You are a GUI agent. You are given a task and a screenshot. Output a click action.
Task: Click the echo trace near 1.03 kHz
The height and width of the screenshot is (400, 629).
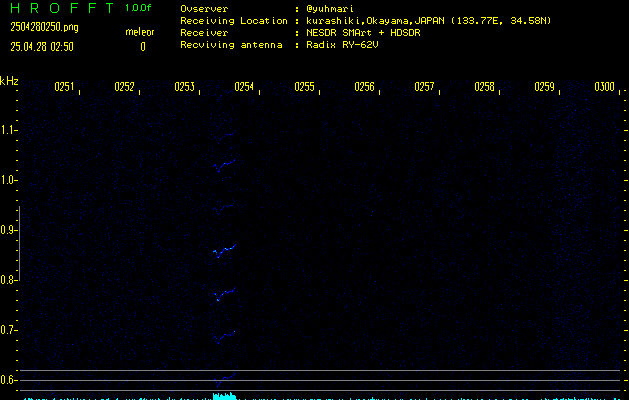click(224, 165)
